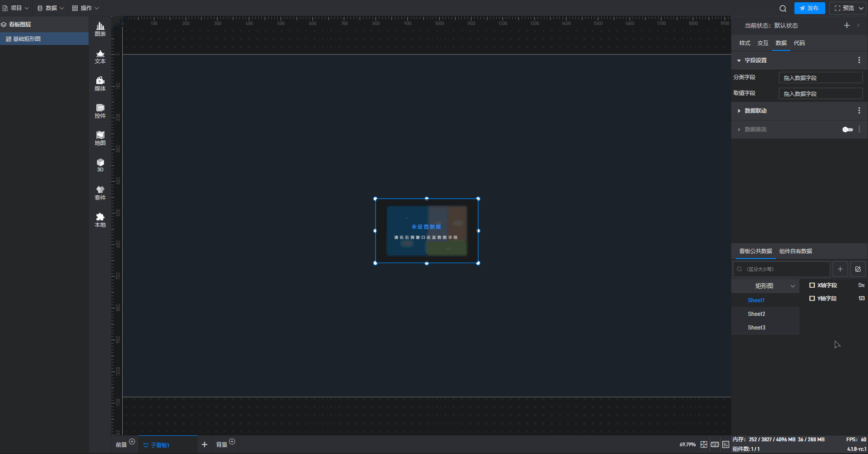The image size is (868, 454).
Task: Select the 地图 map components icon
Action: (x=100, y=138)
